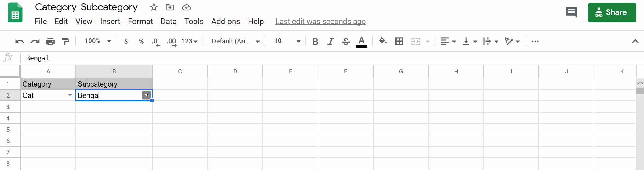The height and width of the screenshot is (170, 644).
Task: Open the Default font family dropdown
Action: [x=236, y=41]
